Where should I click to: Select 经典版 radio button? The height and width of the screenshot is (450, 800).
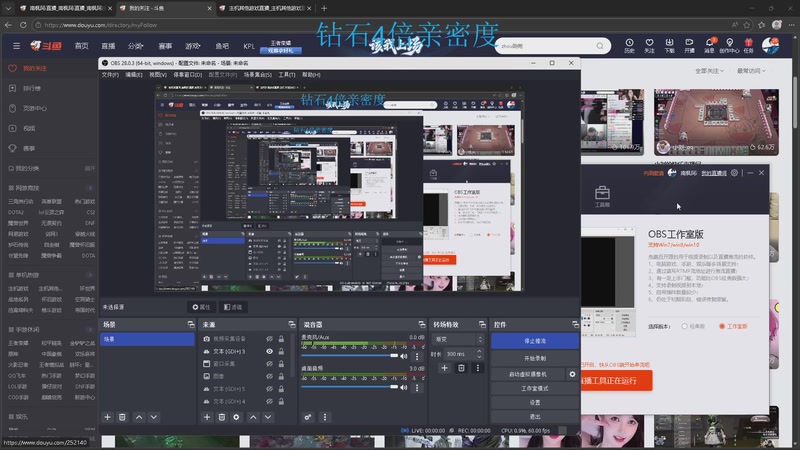pyautogui.click(x=685, y=327)
